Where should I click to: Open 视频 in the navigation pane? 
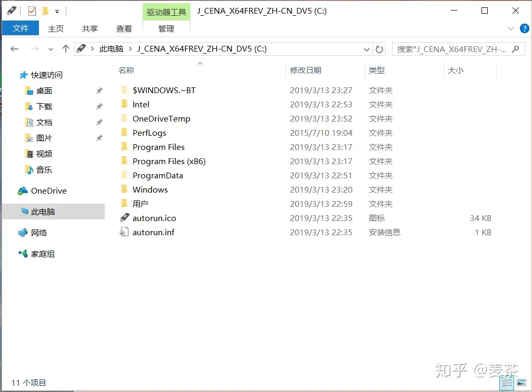coord(44,154)
